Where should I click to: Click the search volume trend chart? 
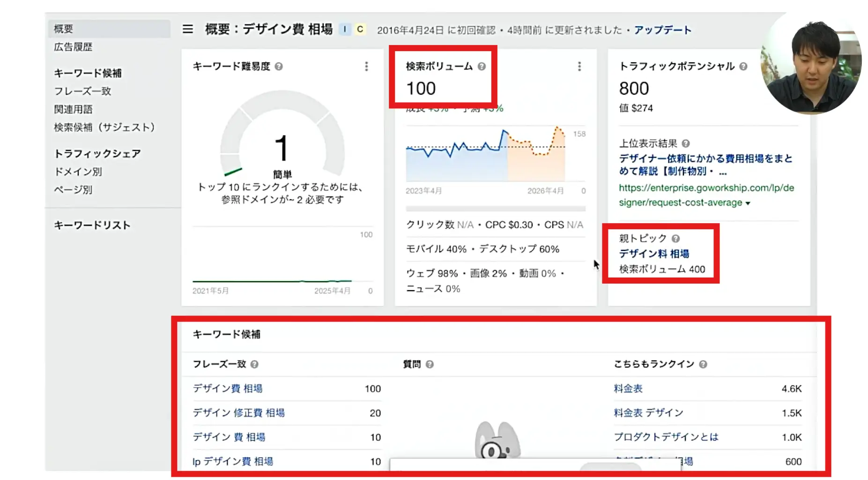pos(486,155)
